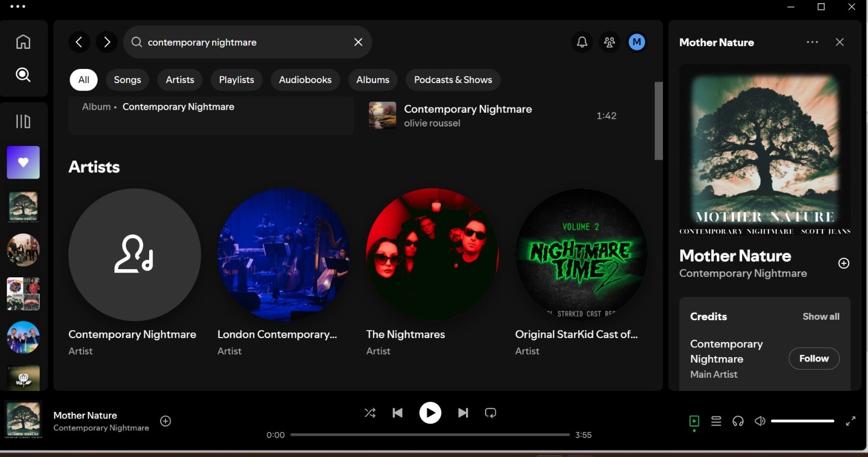
Task: Open the playback queue icon
Action: coord(716,421)
